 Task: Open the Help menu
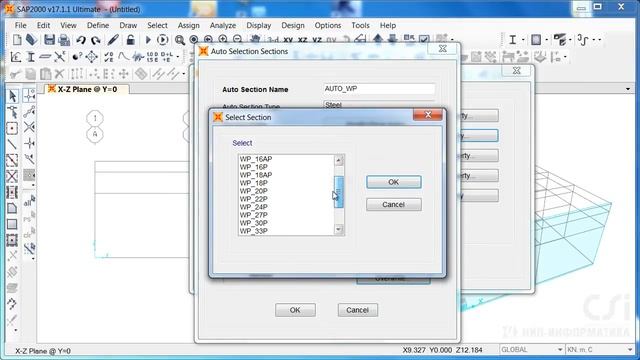click(388, 25)
